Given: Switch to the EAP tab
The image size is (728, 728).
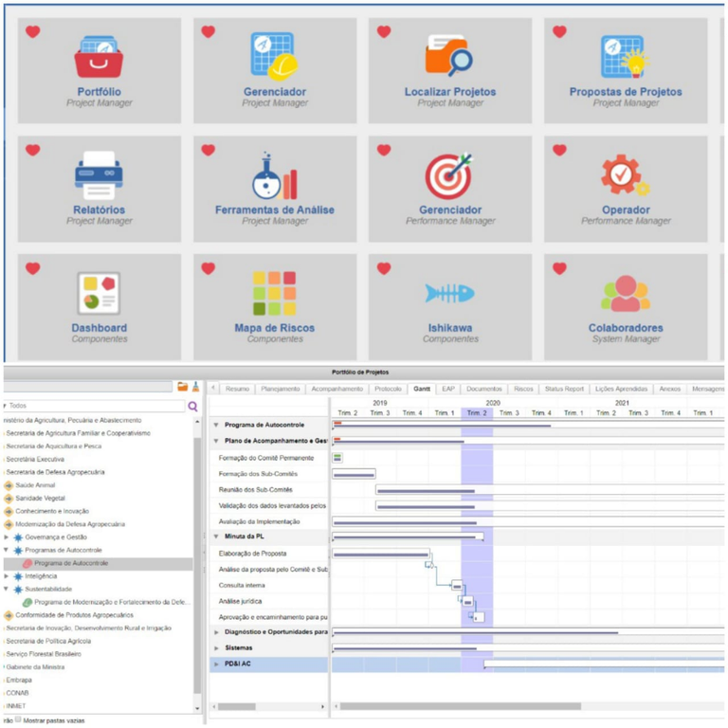Looking at the screenshot, I should tap(448, 389).
